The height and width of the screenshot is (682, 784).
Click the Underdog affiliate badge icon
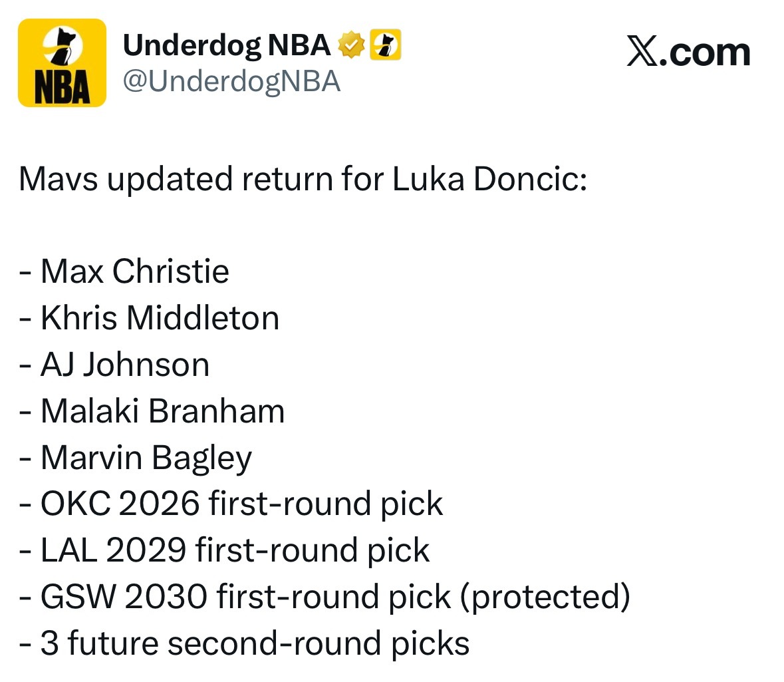(386, 45)
